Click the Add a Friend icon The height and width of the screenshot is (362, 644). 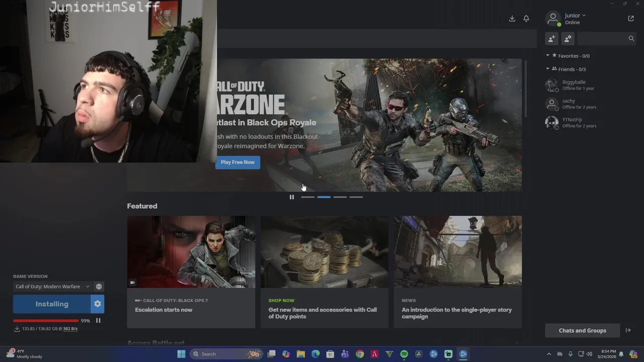click(x=552, y=38)
